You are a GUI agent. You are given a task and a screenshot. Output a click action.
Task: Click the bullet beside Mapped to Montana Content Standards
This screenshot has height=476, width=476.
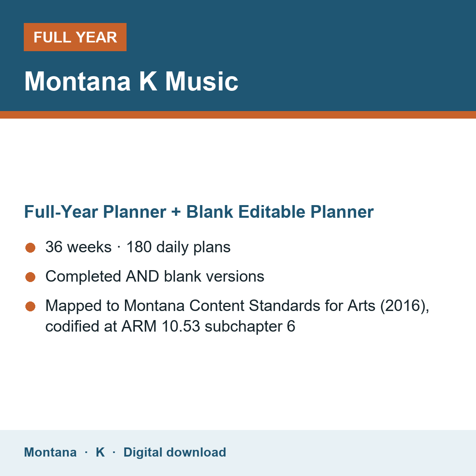pos(31,307)
